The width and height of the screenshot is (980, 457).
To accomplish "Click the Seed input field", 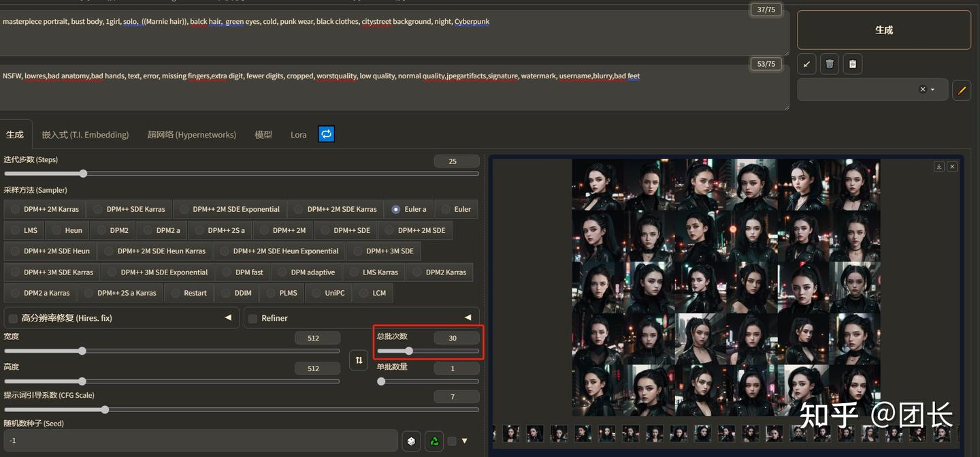I will point(199,441).
